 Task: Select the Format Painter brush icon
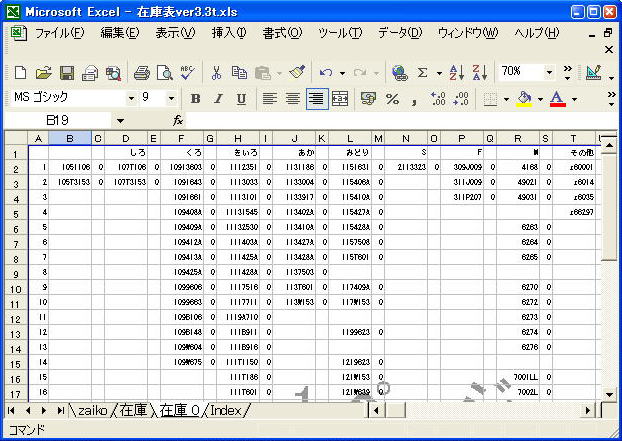pos(296,73)
